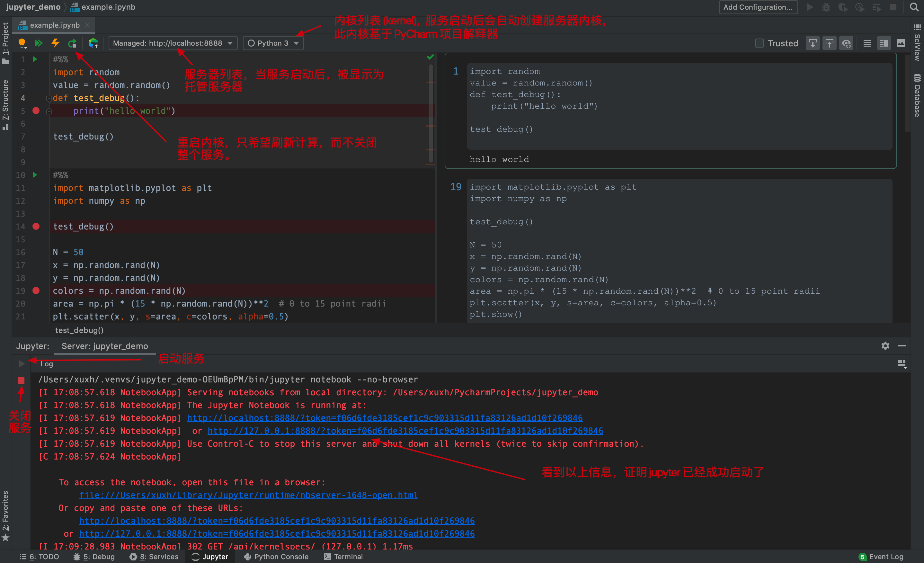Click the layout icon at Log row right

[x=902, y=364]
